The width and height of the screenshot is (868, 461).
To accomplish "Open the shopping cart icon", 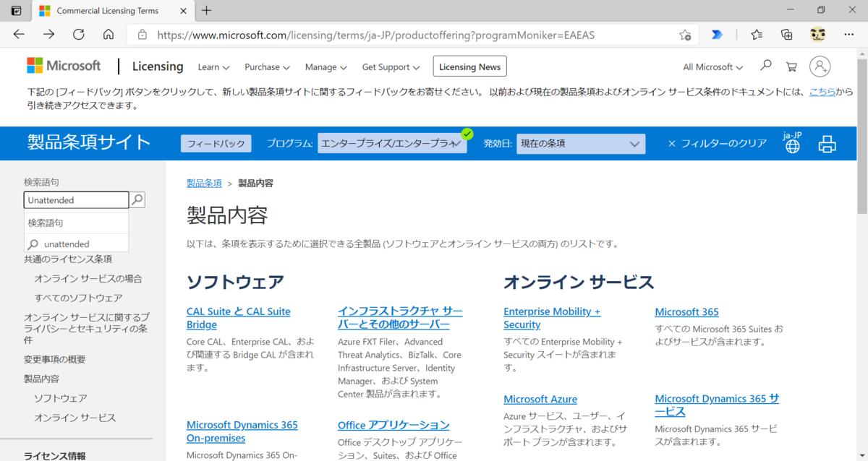I will (791, 66).
